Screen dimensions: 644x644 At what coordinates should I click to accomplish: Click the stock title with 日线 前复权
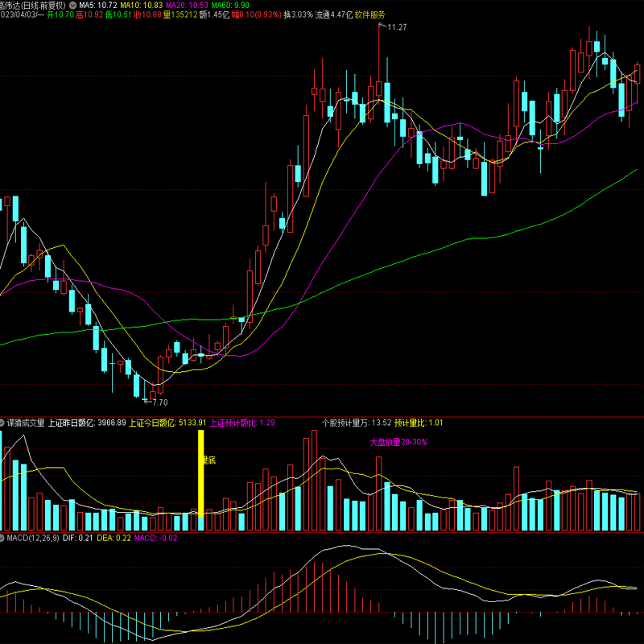pos(32,5)
